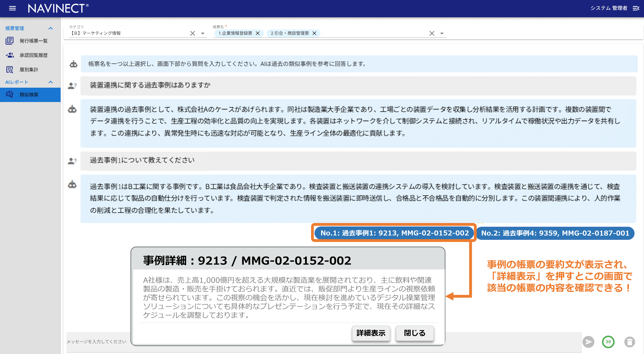Click the 2.引合・商談管理票 chip label
Screen dimensions: 644x354
(290, 33)
